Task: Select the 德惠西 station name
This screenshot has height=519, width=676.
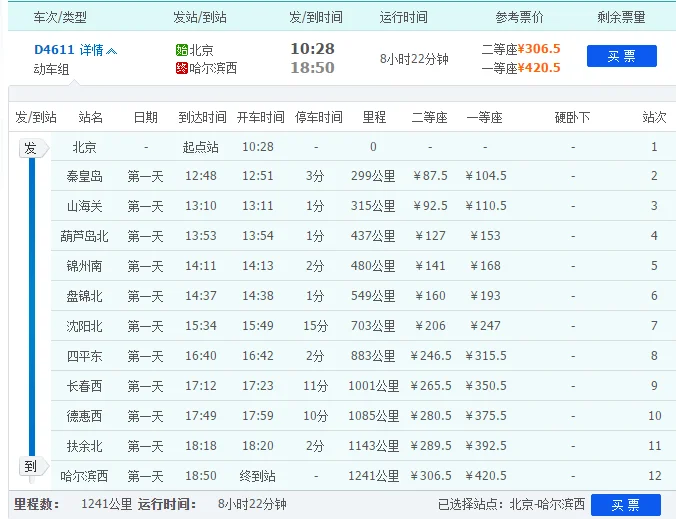Action: click(x=84, y=416)
